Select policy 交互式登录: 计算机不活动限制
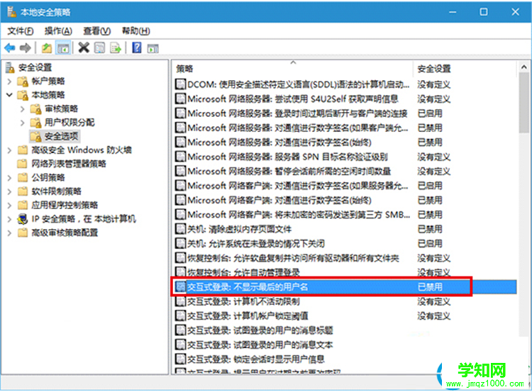Screen dimensions: 532x392 tap(243, 301)
